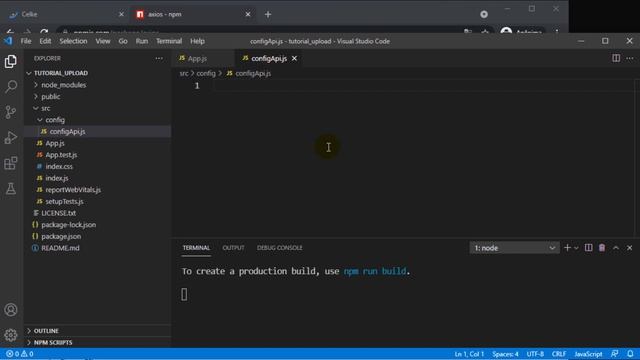Click errors and warnings count in status bar
Viewport: 640px width, 360px height.
(x=20, y=354)
